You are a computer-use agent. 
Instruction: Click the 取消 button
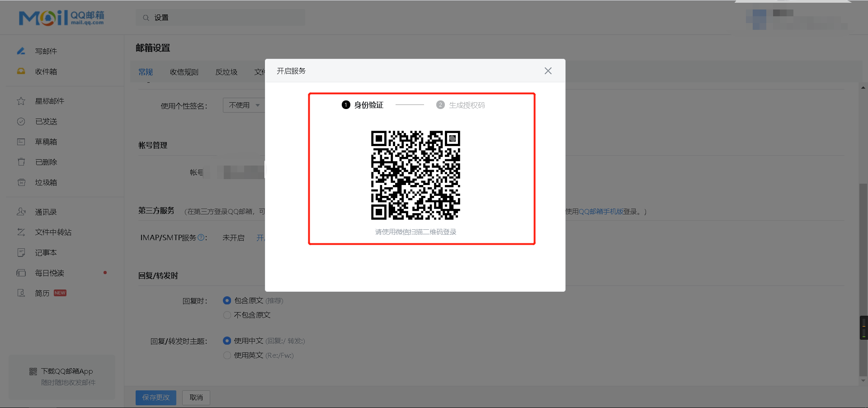(x=196, y=397)
